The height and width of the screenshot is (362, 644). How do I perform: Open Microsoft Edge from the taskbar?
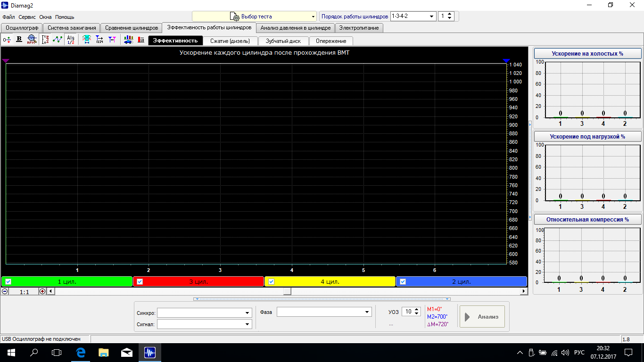click(81, 352)
